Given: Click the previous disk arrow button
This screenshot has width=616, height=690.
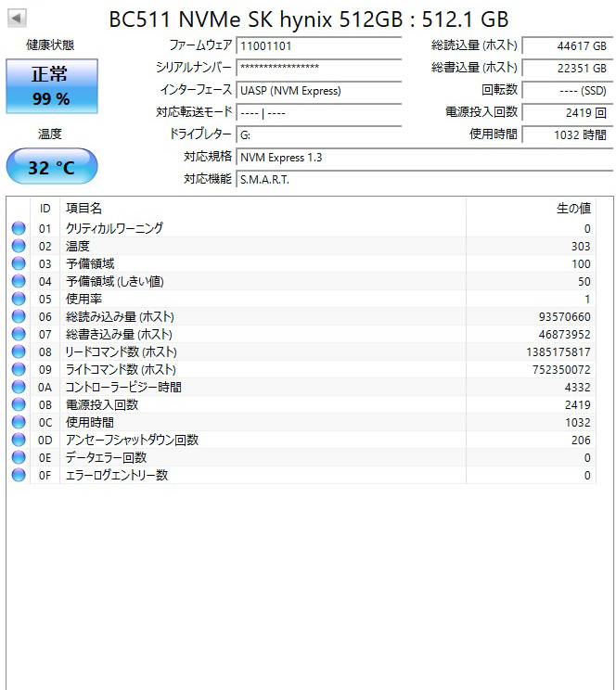Looking at the screenshot, I should point(18,19).
